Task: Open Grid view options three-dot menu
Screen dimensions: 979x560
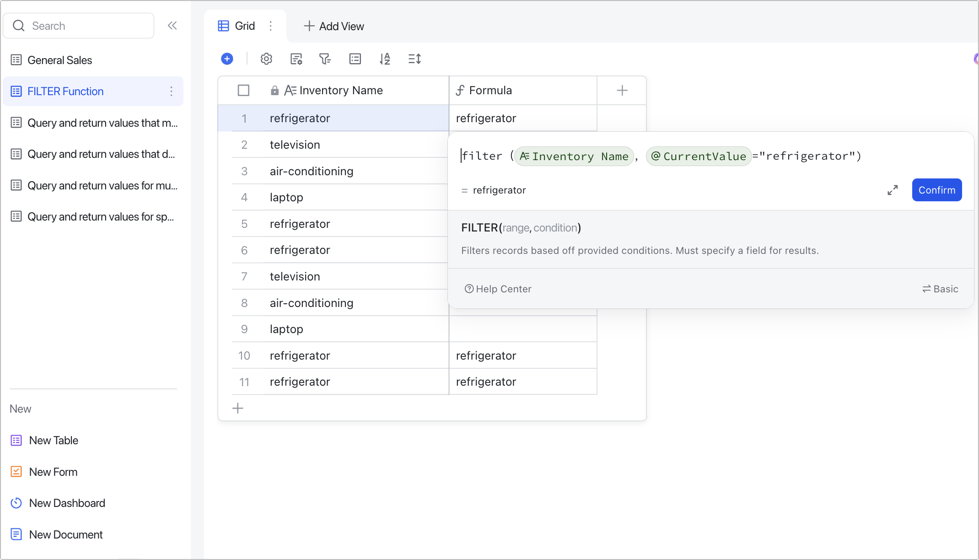Action: click(x=271, y=26)
